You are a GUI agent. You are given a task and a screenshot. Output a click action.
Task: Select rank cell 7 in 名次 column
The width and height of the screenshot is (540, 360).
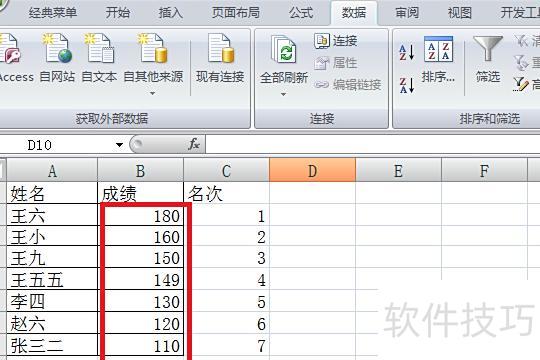(226, 345)
